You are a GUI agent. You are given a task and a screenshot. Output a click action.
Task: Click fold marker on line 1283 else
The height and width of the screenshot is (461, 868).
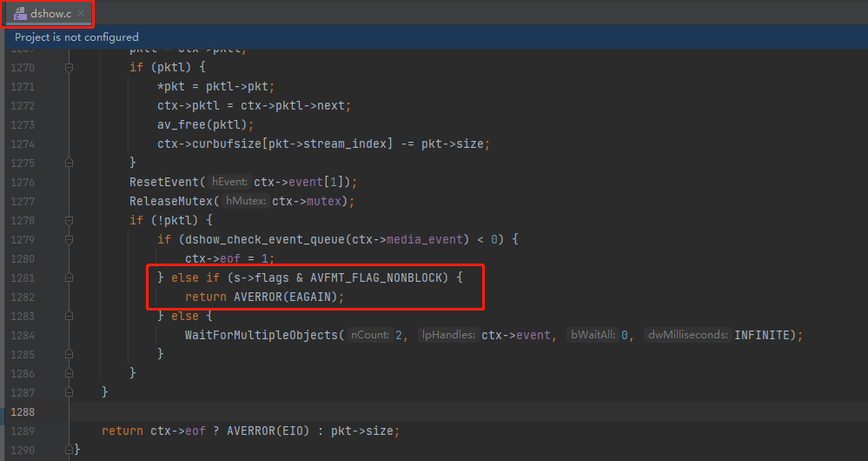(x=69, y=316)
